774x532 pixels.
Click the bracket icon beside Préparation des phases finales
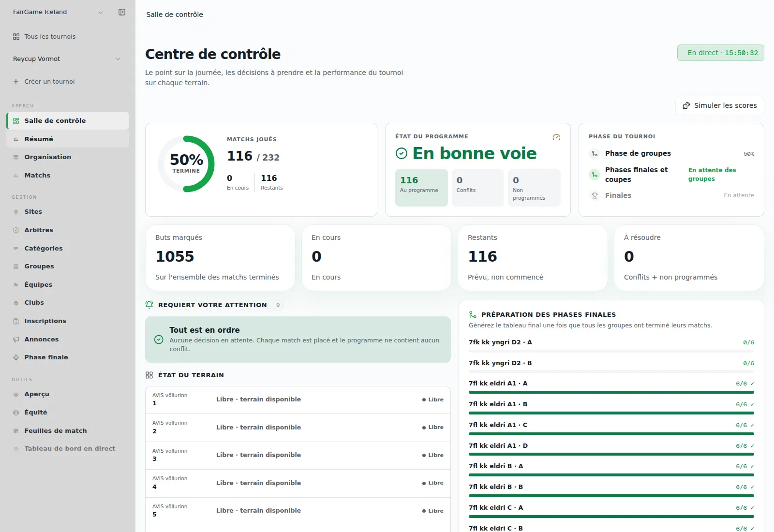[x=473, y=314]
